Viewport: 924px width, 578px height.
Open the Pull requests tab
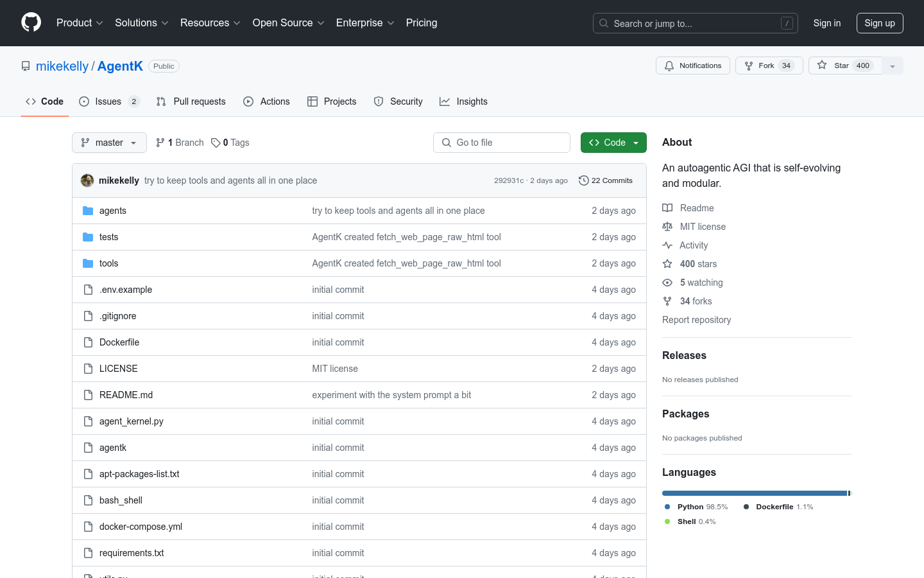[x=191, y=101]
